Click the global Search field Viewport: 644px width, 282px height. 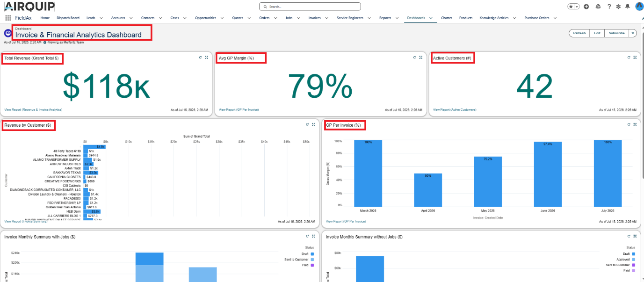coord(310,7)
